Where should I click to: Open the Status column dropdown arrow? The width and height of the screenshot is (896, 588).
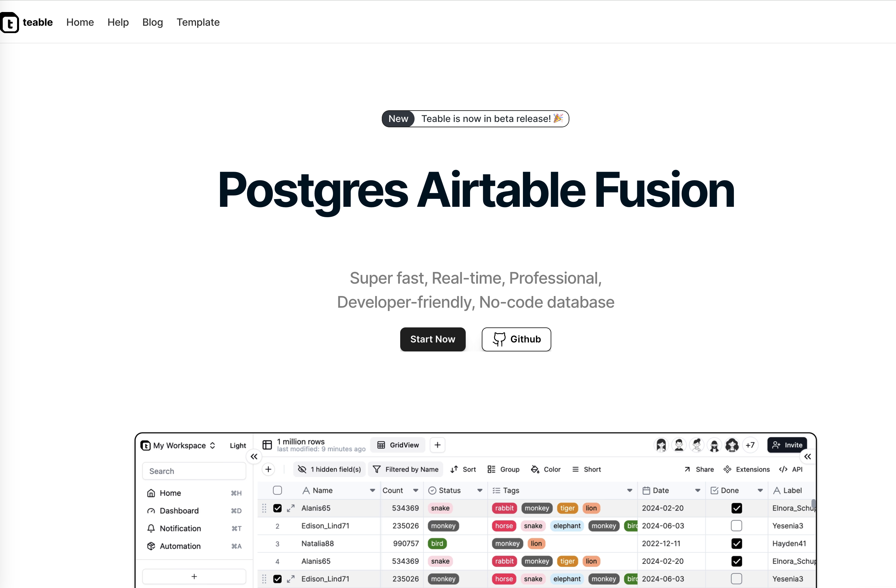tap(480, 490)
